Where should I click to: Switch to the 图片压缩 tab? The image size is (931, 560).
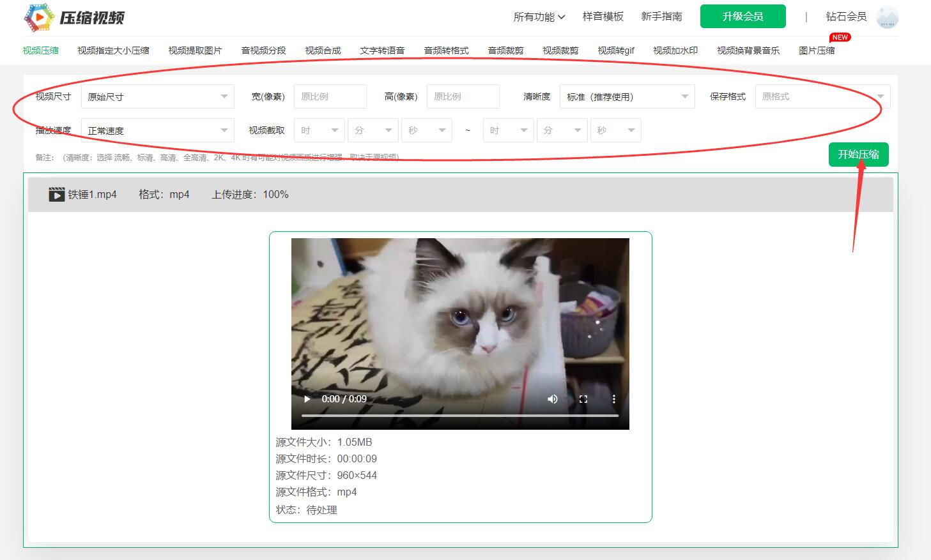[x=816, y=50]
